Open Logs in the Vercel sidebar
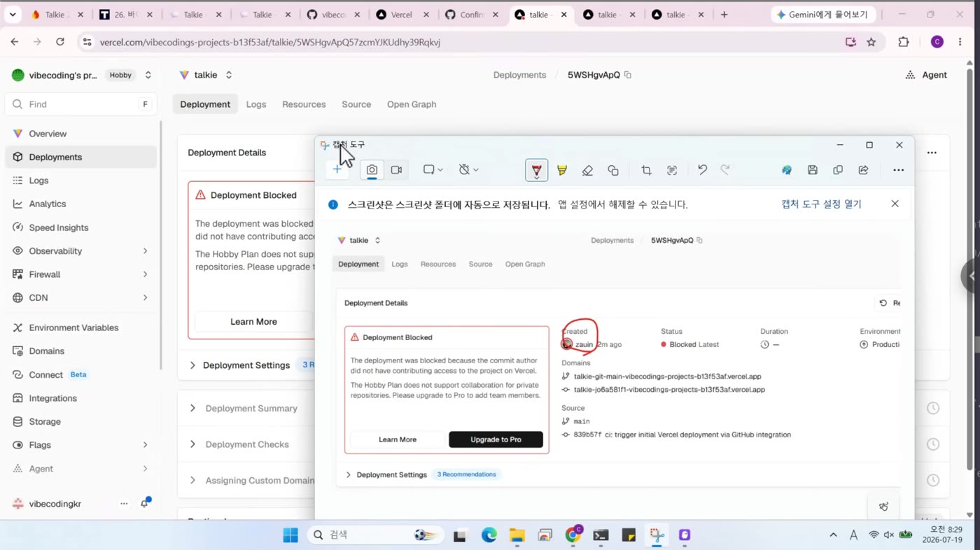980x550 pixels. click(81, 181)
